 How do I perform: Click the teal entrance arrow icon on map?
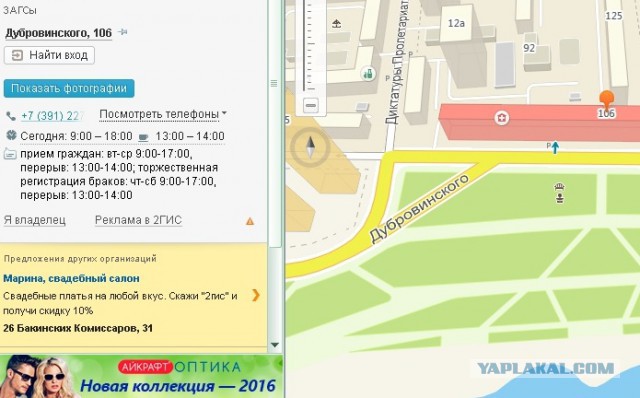[x=555, y=147]
